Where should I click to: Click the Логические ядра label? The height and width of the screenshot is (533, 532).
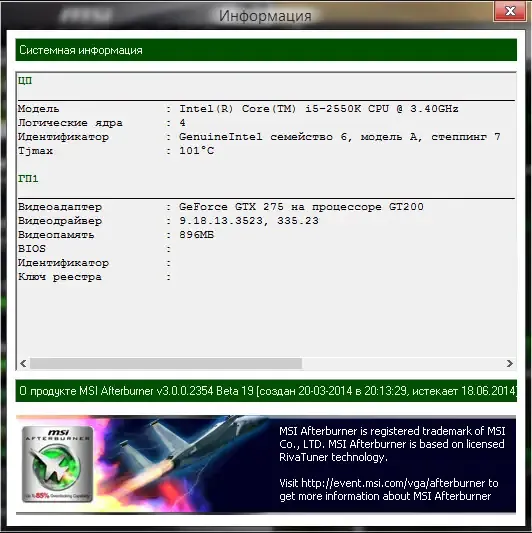tap(70, 123)
